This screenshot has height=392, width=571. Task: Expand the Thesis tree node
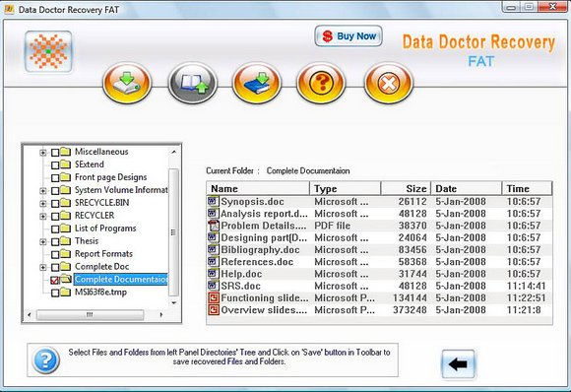click(43, 241)
